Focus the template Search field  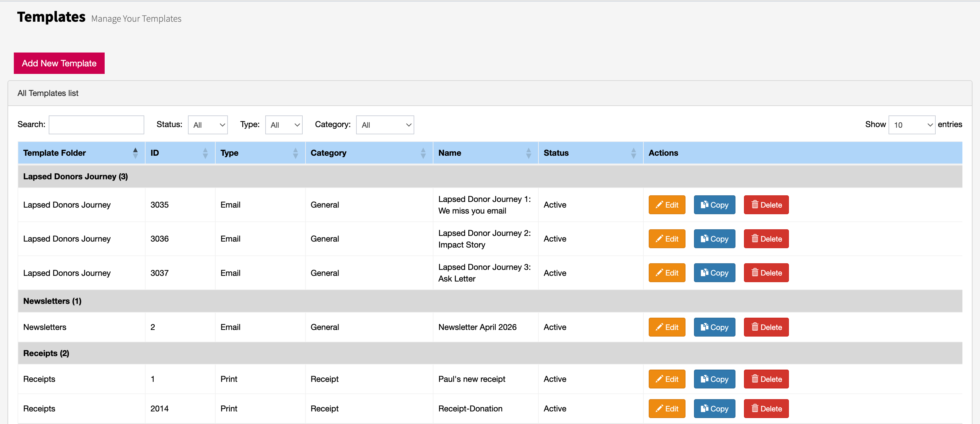tap(96, 125)
